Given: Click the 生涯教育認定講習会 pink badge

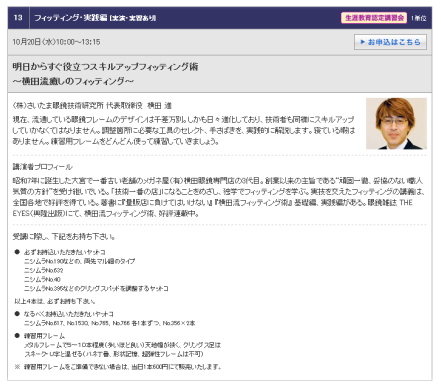Looking at the screenshot, I should click(x=374, y=18).
